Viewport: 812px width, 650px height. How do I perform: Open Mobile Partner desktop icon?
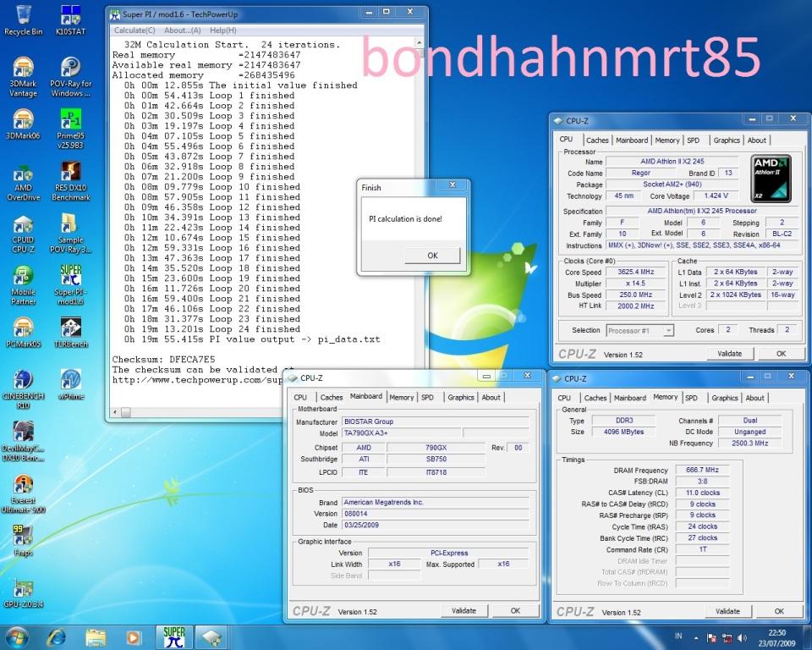[x=24, y=285]
